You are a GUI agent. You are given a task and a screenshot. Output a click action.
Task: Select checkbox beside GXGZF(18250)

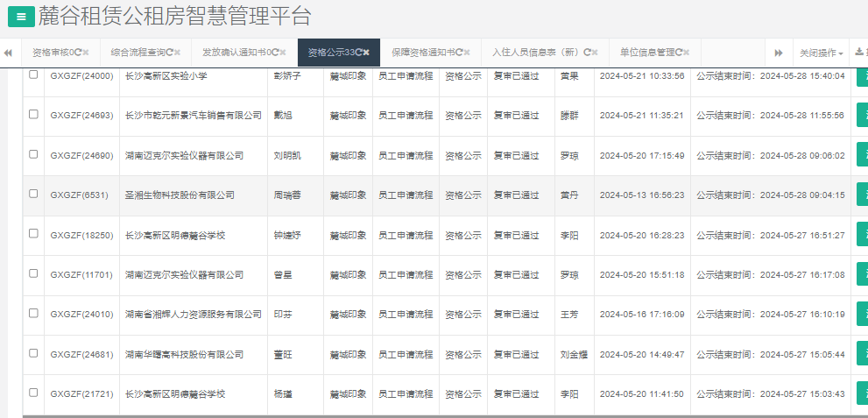pyautogui.click(x=34, y=234)
